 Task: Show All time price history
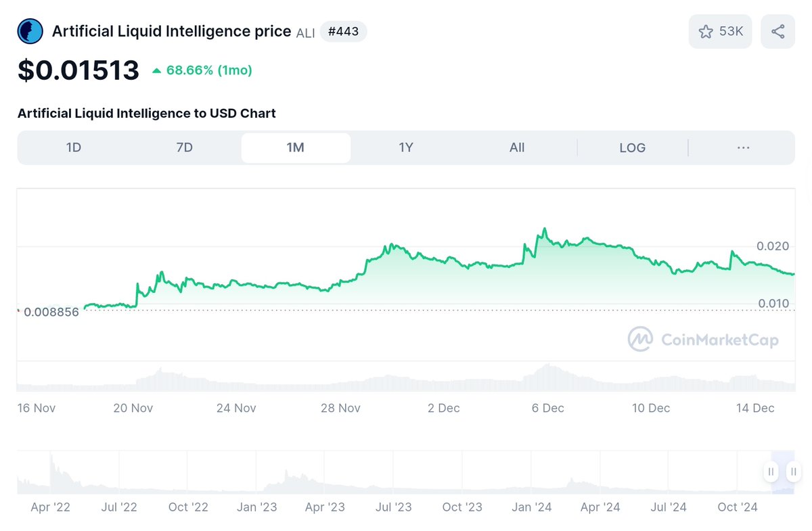[517, 147]
